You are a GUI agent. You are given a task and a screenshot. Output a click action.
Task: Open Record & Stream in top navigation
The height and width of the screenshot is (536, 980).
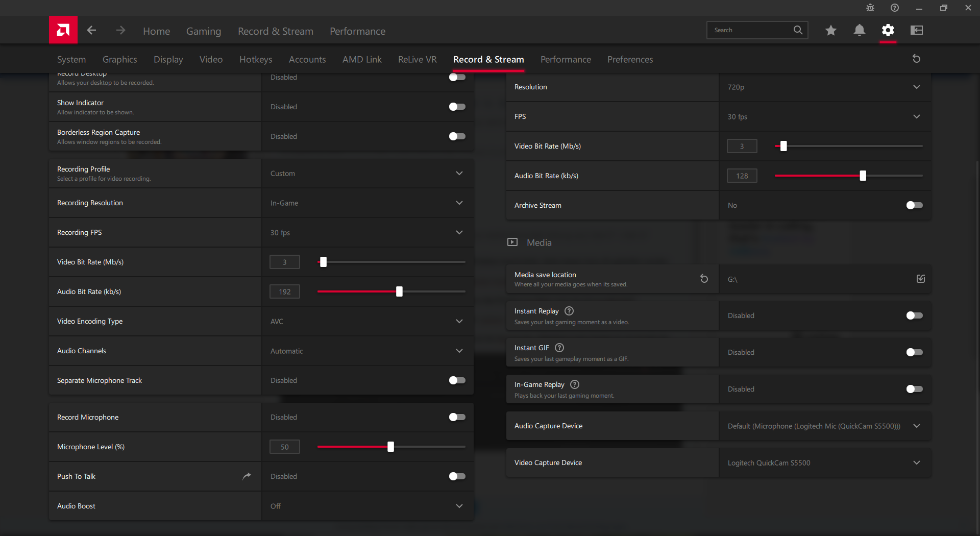tap(276, 31)
